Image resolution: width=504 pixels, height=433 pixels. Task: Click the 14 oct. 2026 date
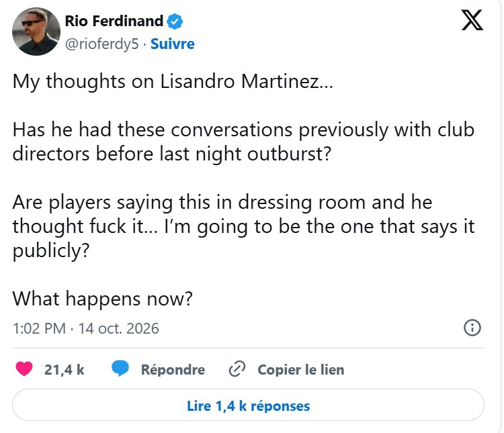(118, 328)
